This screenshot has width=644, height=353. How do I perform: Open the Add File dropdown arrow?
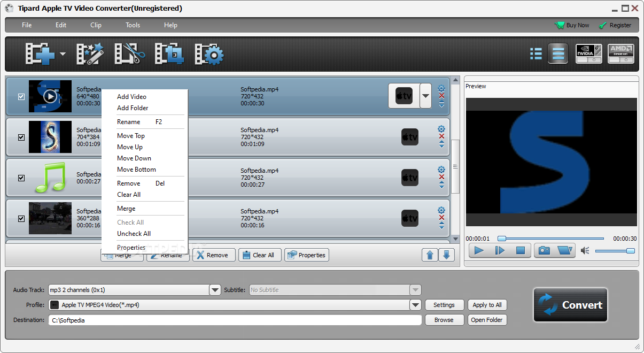(x=63, y=54)
